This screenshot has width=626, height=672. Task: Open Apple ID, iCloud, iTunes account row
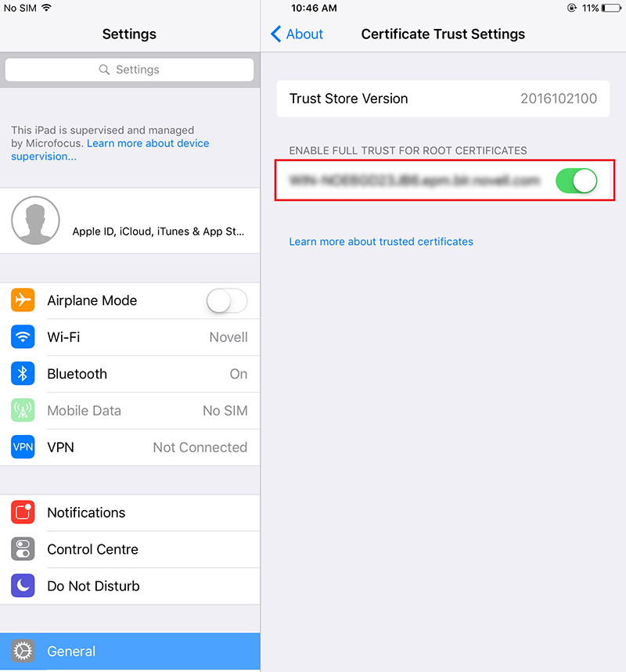pos(130,221)
